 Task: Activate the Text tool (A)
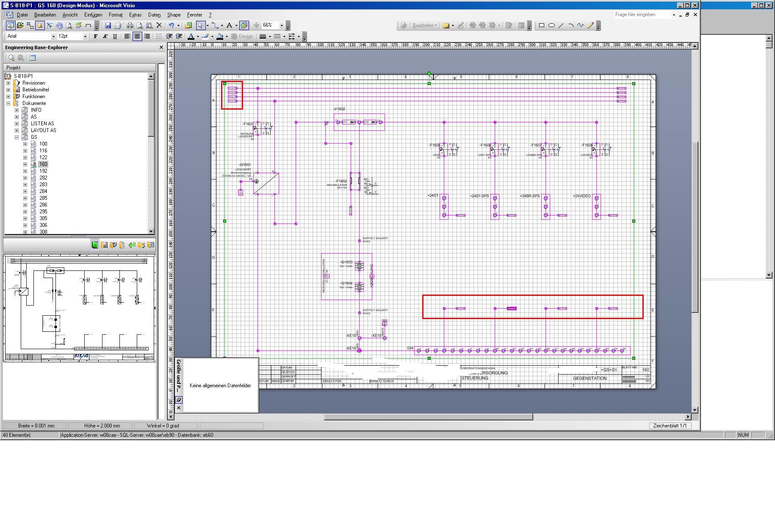click(x=229, y=25)
